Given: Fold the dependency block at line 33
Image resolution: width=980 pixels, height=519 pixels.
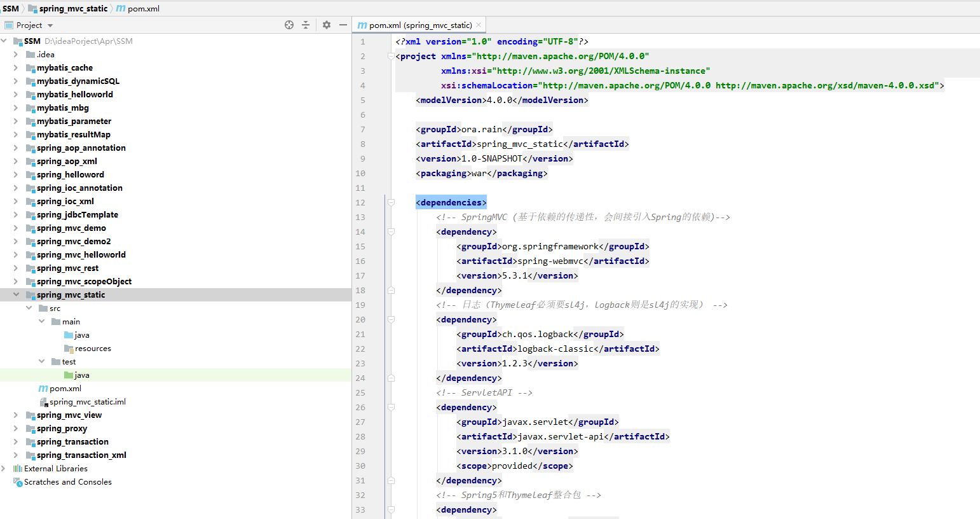Looking at the screenshot, I should [391, 509].
